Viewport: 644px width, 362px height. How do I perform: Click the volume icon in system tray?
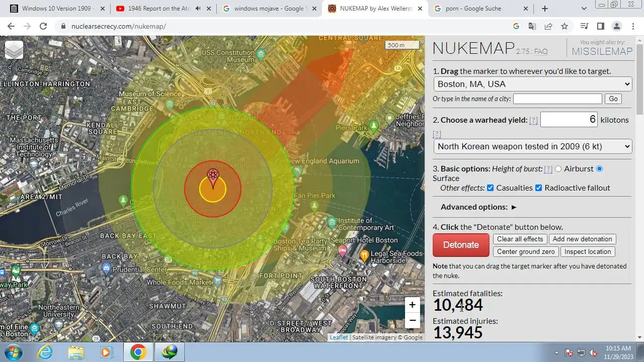[x=593, y=352]
